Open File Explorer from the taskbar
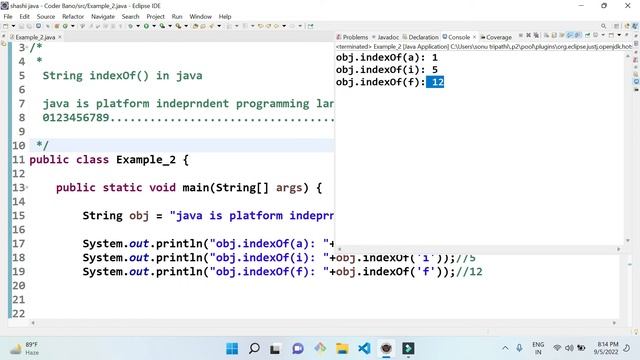 point(342,349)
